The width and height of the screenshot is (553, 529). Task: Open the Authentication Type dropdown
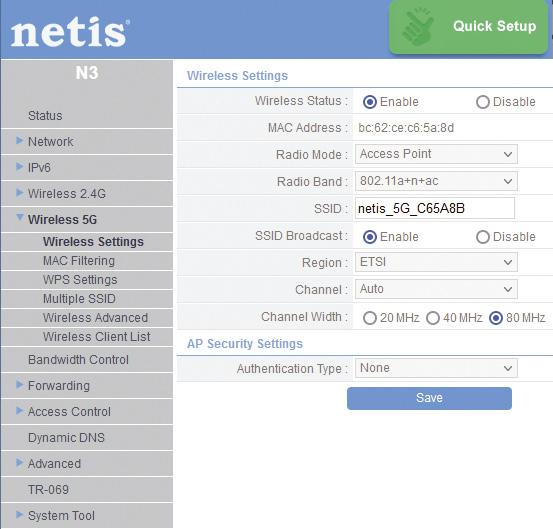click(x=436, y=368)
